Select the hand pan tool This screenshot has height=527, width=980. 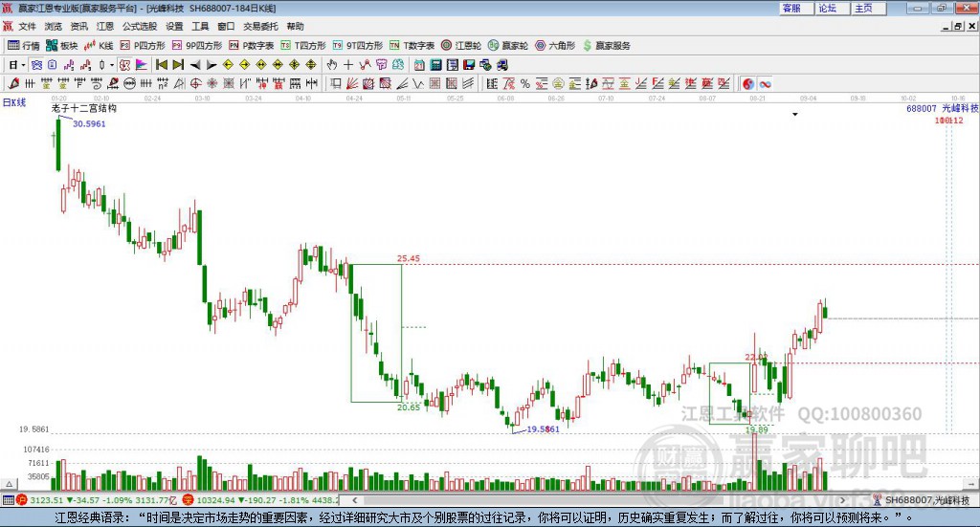click(332, 65)
